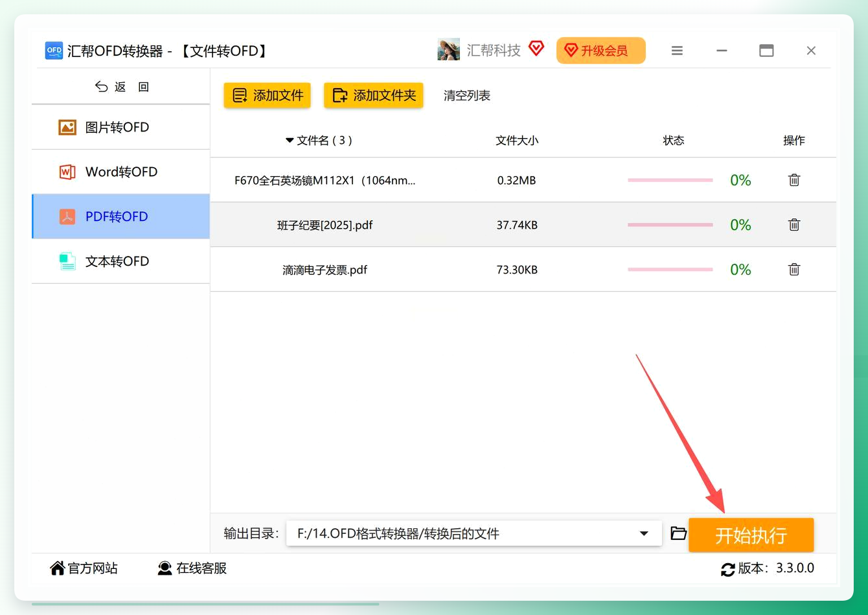Clear list with 清空列表

point(467,95)
